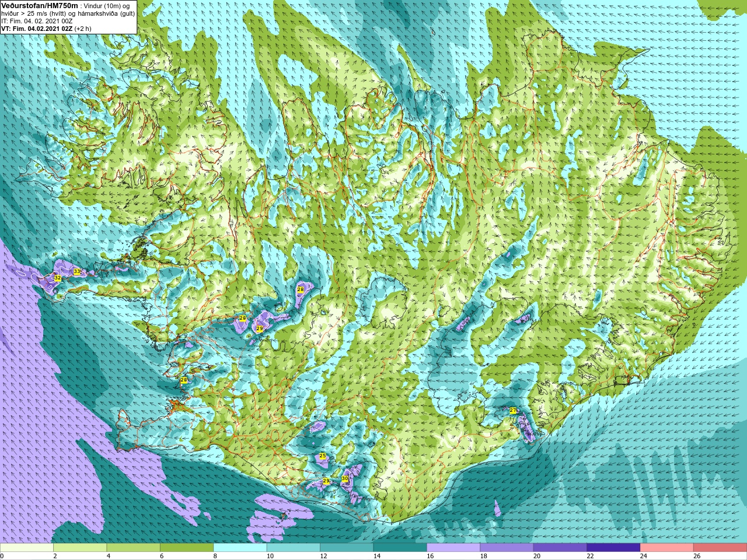Pick the 22–24 m/s dark indigo legend swatch
The image size is (747, 560).
pos(613,548)
